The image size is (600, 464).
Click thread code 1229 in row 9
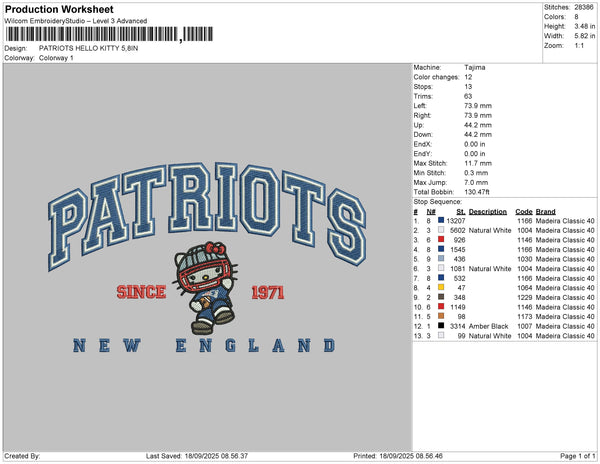pyautogui.click(x=525, y=297)
